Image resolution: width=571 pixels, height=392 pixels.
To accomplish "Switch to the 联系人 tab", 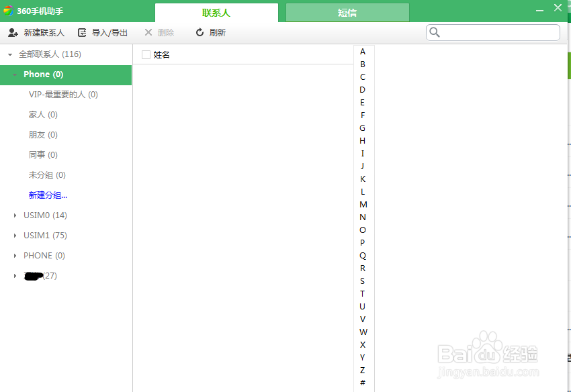I will tap(216, 13).
